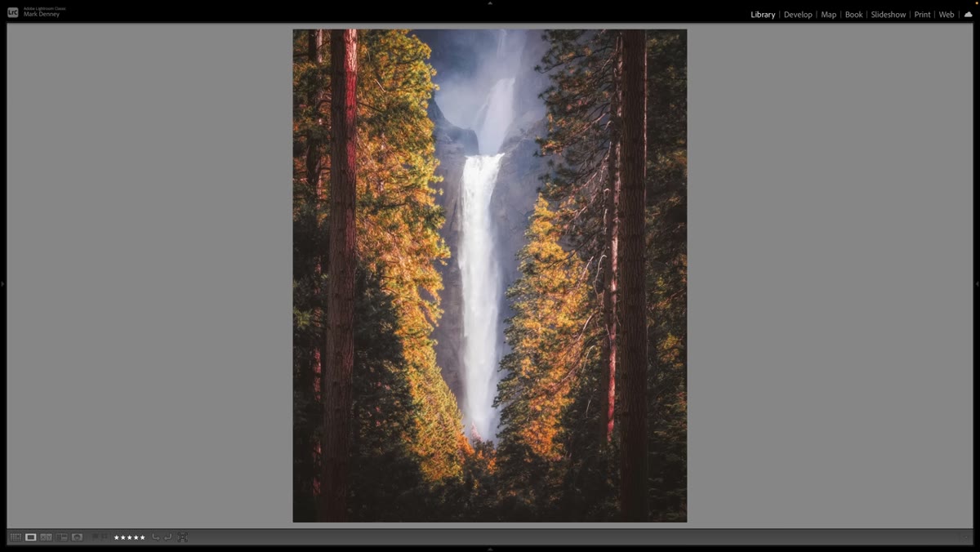Expand the right panel arrow

tap(977, 283)
